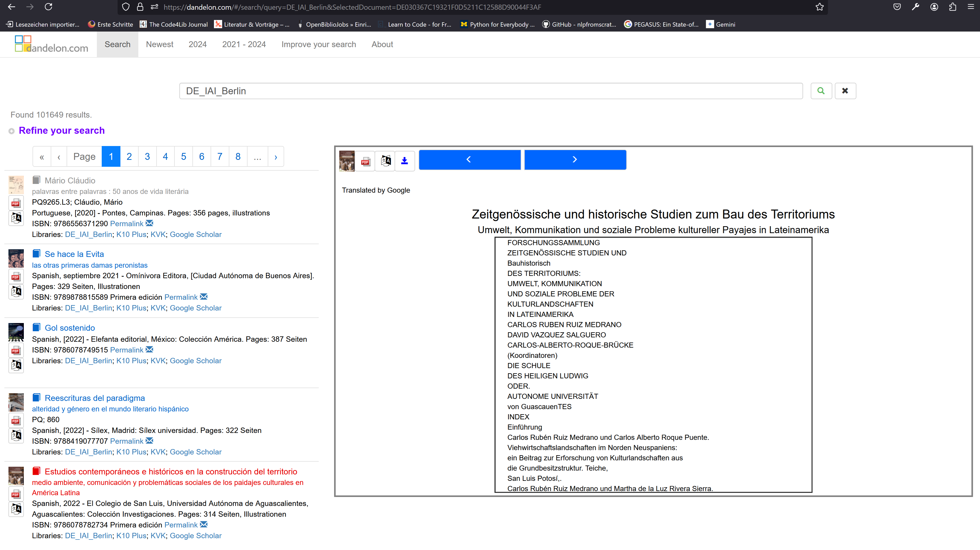Open PDF icon for Mário Cláudio result
Screen dimensions: 980x550
click(x=16, y=203)
